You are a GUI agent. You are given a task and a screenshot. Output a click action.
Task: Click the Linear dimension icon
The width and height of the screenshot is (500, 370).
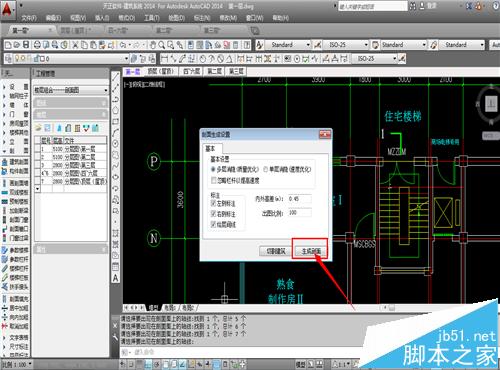(164, 59)
